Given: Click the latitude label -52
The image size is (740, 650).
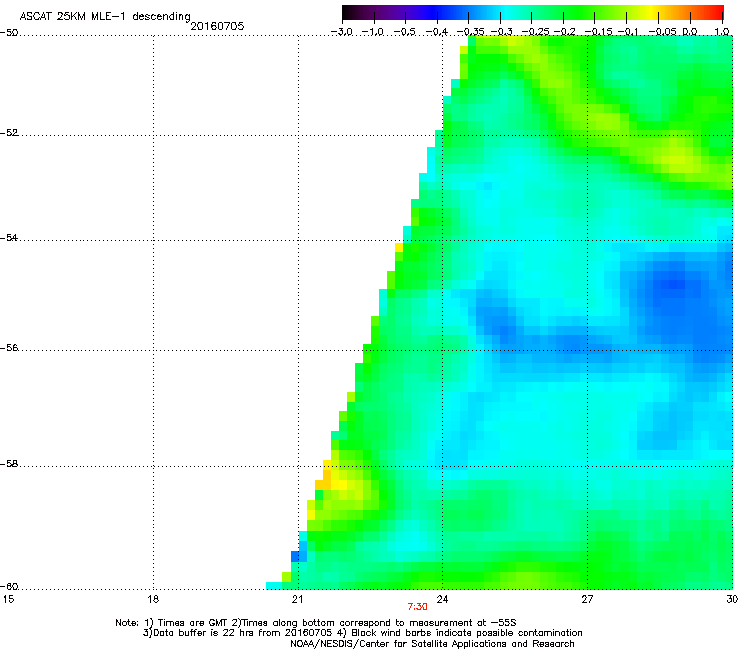Looking at the screenshot, I should click(x=9, y=133).
